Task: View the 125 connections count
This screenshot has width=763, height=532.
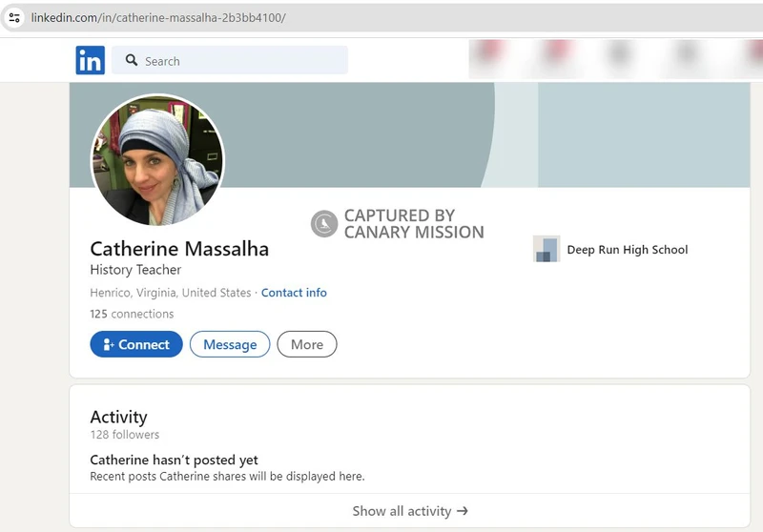Action: pos(132,314)
